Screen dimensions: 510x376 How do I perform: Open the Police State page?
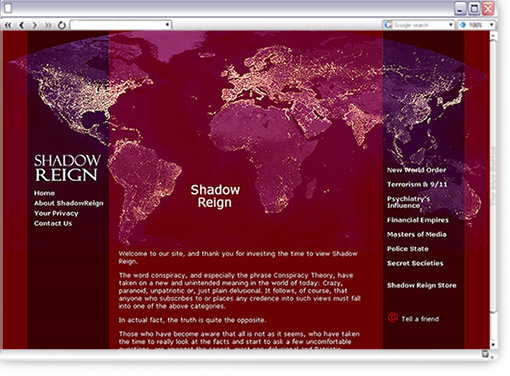coord(408,249)
